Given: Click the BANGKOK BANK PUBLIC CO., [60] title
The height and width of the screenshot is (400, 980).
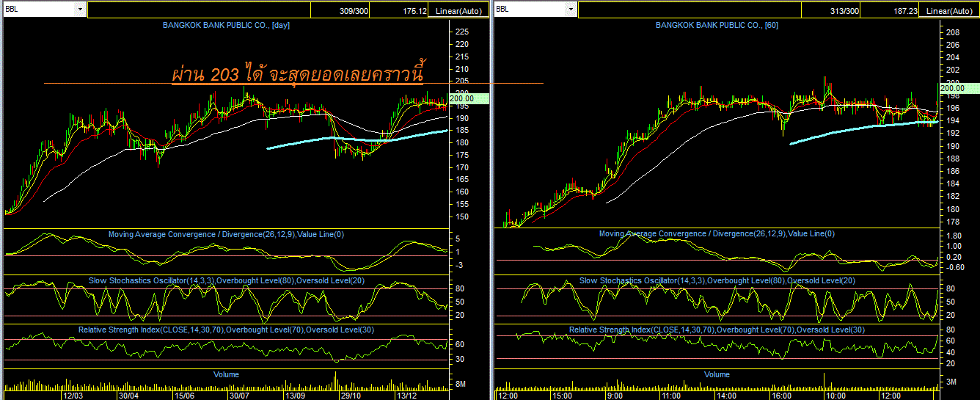Looking at the screenshot, I should click(x=717, y=25).
